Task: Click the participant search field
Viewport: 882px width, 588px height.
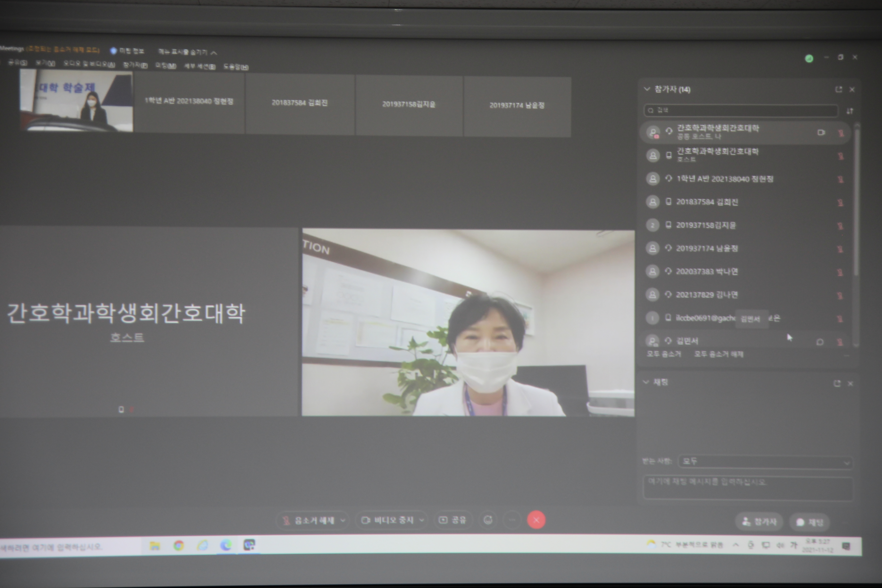Action: 741,110
